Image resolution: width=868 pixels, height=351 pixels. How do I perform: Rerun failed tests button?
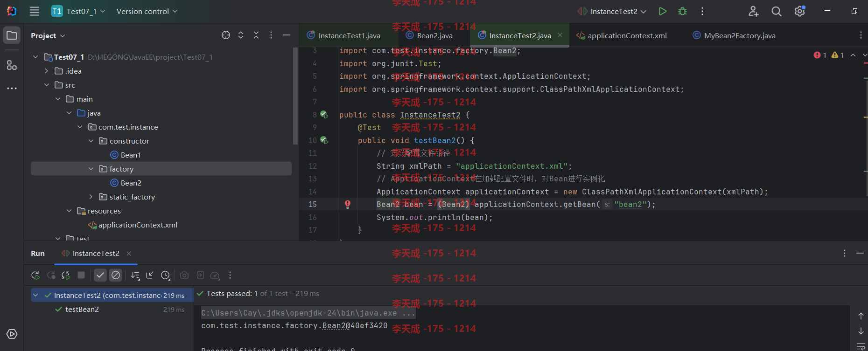pos(51,275)
